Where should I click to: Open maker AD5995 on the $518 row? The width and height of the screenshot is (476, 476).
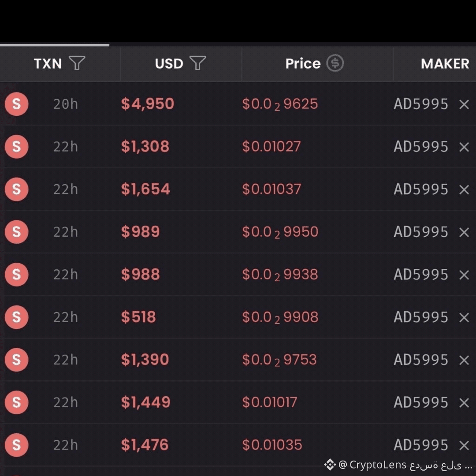tap(421, 317)
